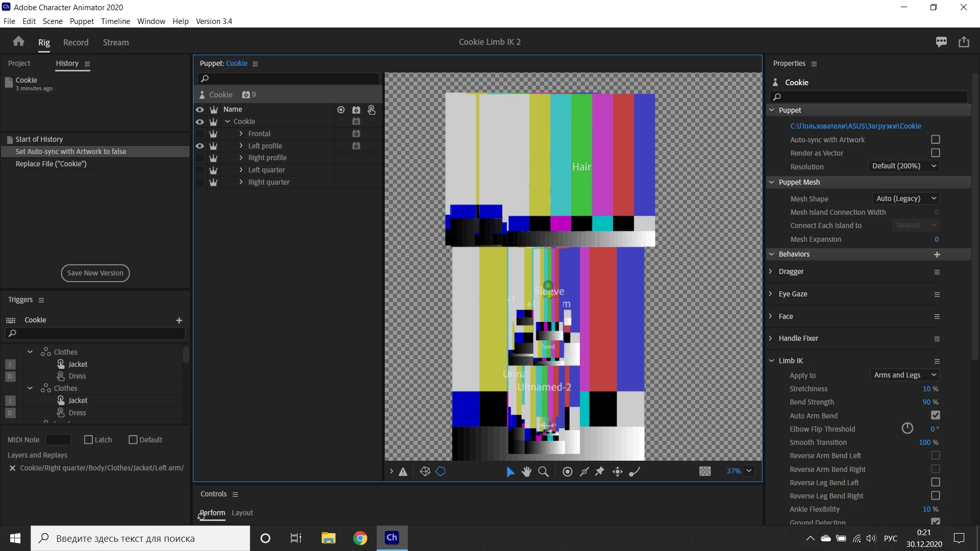The width and height of the screenshot is (980, 551).
Task: Click the warning triangle icon
Action: tap(403, 472)
